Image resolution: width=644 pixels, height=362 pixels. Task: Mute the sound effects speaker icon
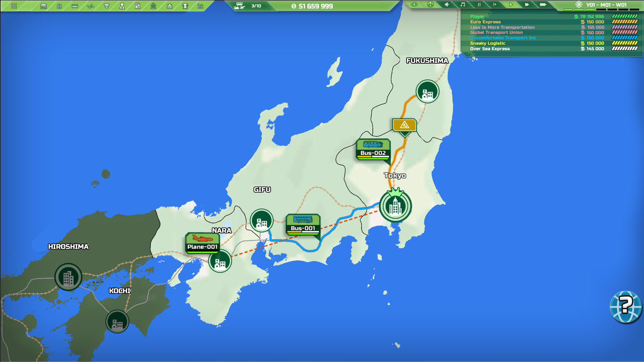coord(447,5)
